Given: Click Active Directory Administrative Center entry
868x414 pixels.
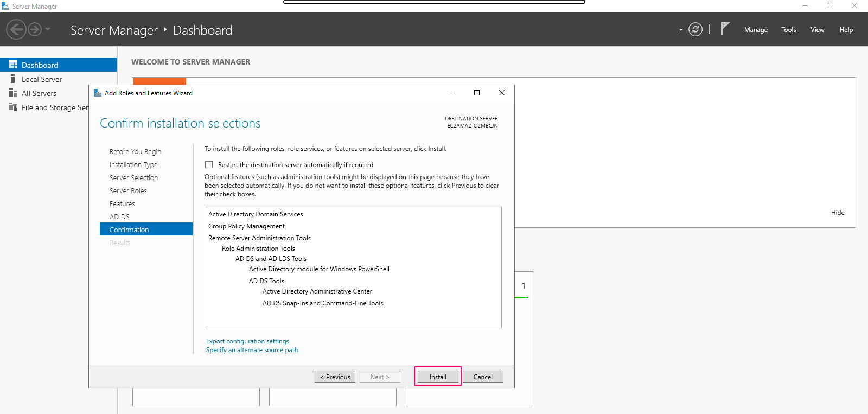Looking at the screenshot, I should [x=317, y=291].
